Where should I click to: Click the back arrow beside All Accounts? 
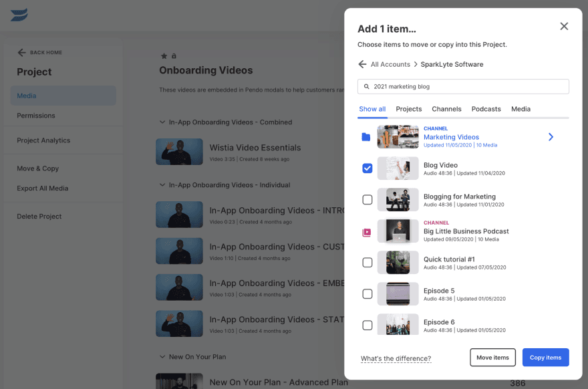[x=362, y=64]
